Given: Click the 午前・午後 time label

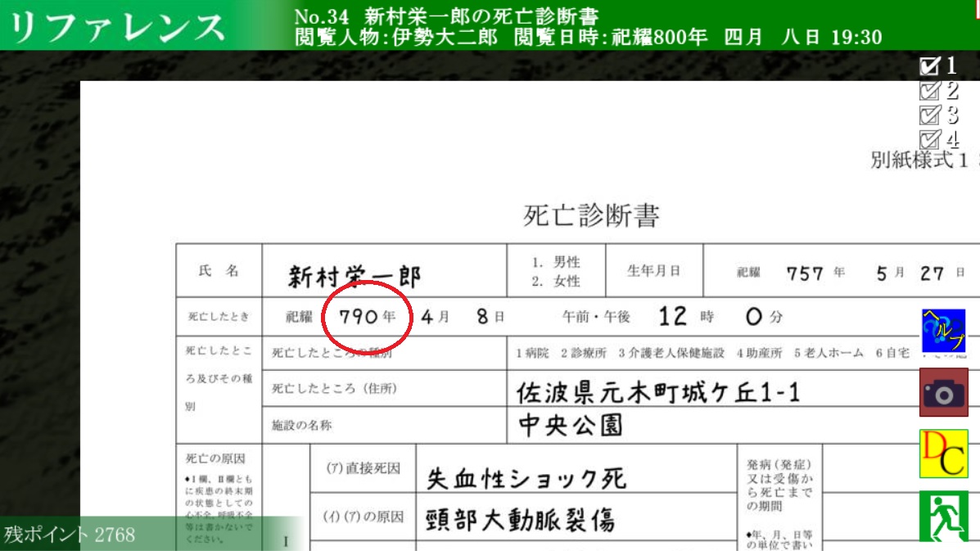Looking at the screenshot, I should (596, 317).
